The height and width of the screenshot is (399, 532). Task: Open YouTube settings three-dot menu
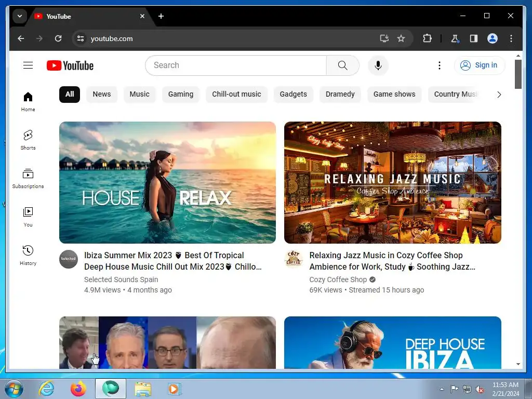click(440, 65)
